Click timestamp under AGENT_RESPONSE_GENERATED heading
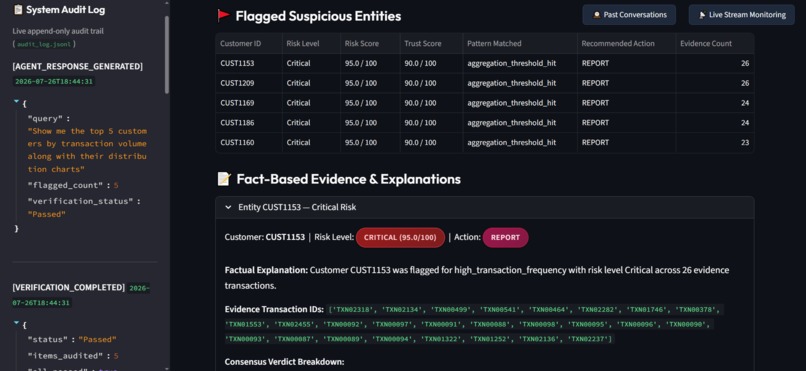This screenshot has width=806, height=371. point(53,81)
